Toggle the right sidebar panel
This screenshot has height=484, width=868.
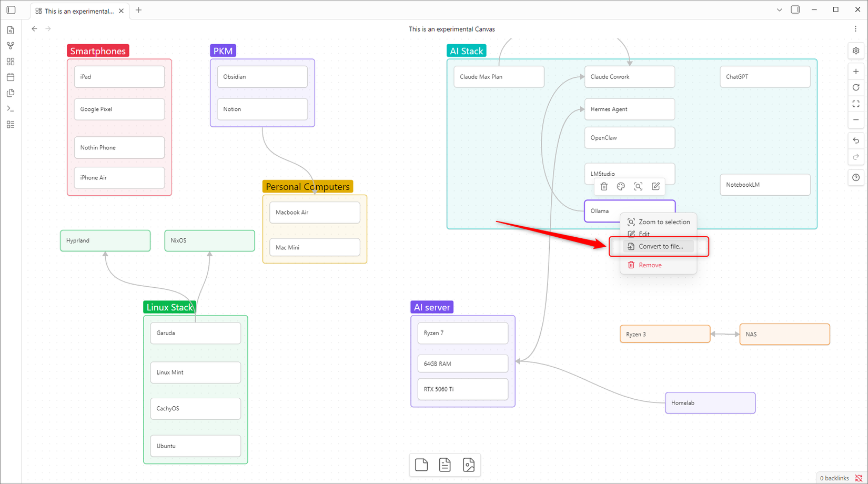[795, 10]
